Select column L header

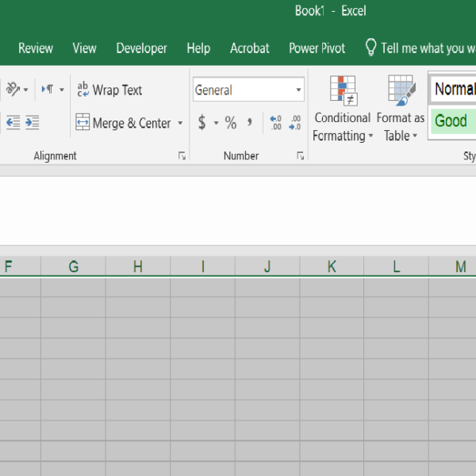click(396, 267)
